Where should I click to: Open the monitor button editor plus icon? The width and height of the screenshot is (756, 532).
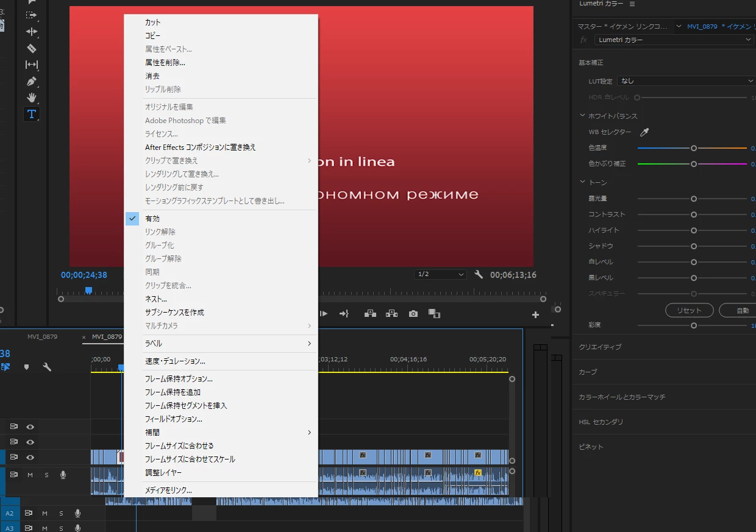[x=535, y=314]
